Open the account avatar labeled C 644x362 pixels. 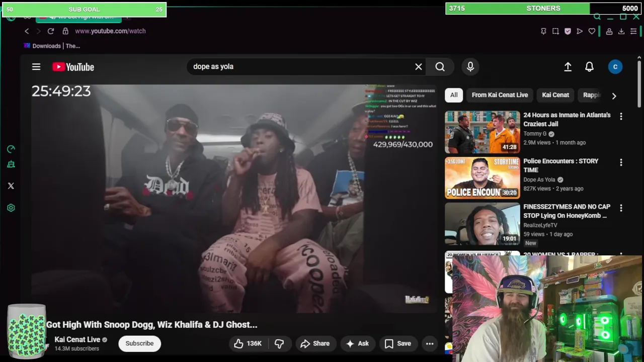tap(615, 66)
